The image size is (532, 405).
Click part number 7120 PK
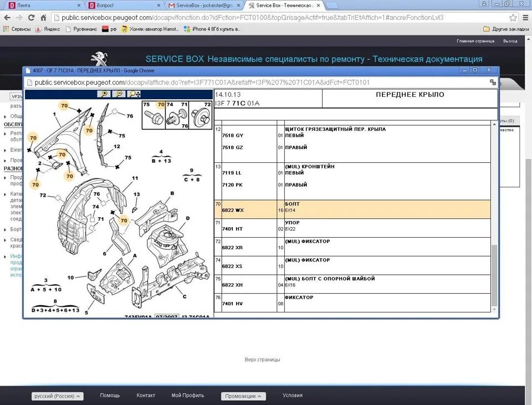232,185
